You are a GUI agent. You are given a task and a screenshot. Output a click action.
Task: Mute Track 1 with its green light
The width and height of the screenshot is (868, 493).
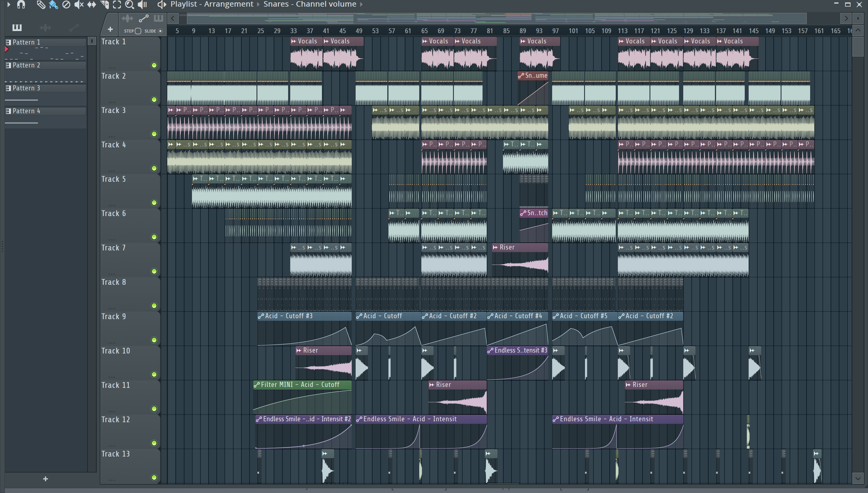pyautogui.click(x=154, y=65)
